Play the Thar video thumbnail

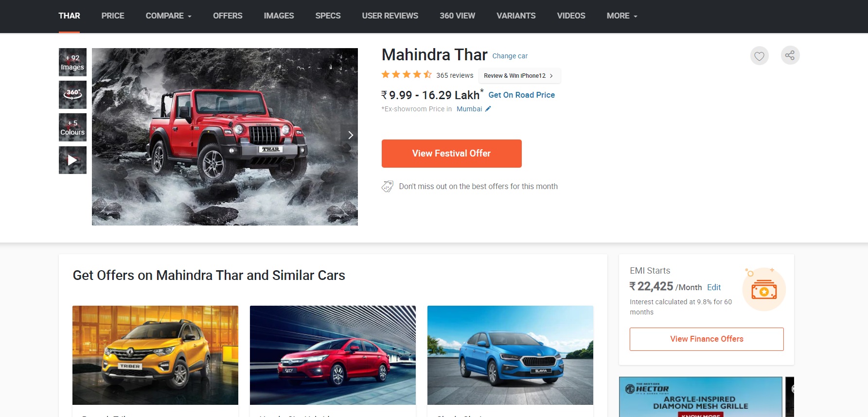[72, 160]
